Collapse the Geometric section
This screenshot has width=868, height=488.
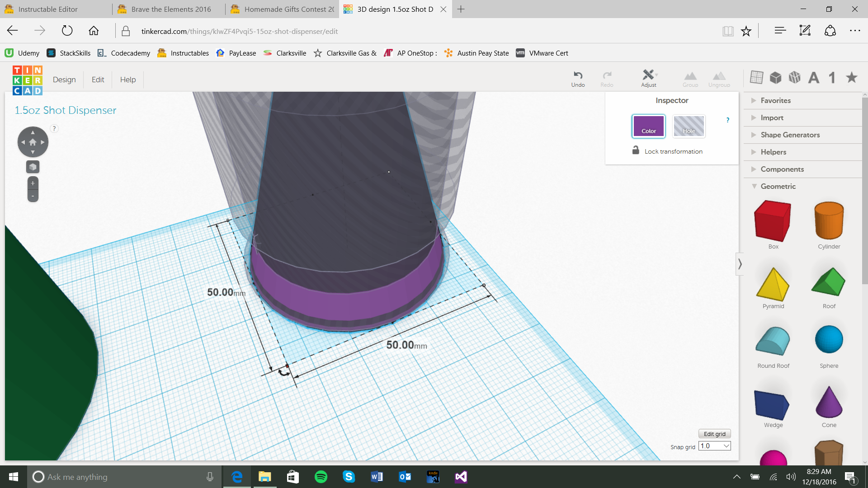[x=778, y=186]
